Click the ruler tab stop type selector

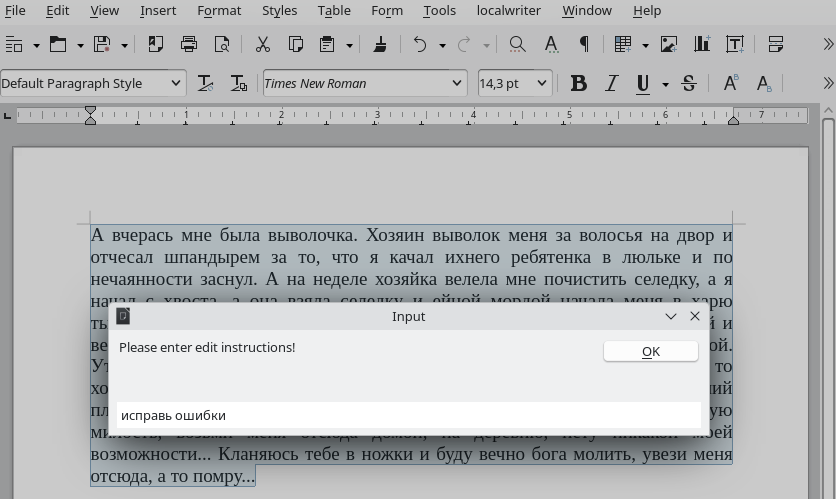coord(7,115)
